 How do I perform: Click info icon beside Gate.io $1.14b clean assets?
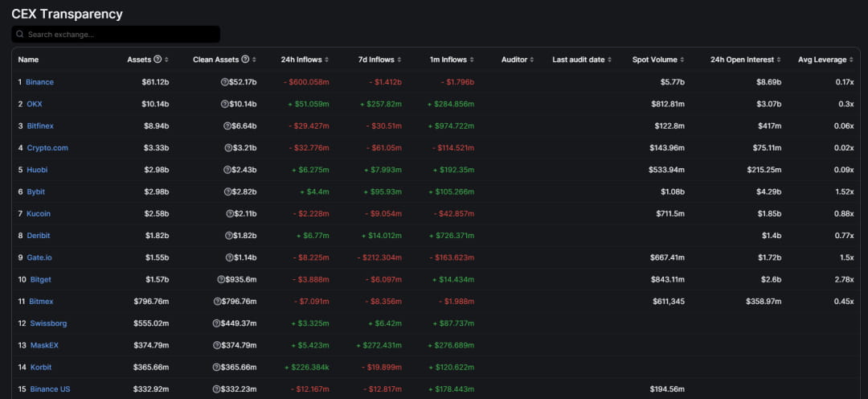[x=229, y=257]
